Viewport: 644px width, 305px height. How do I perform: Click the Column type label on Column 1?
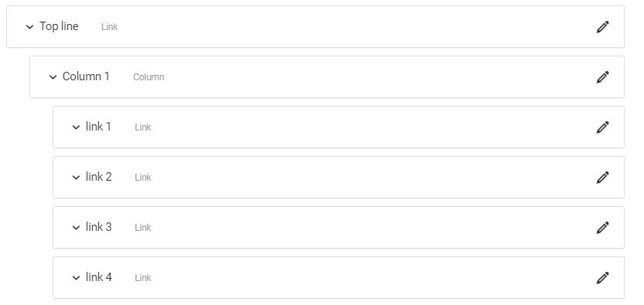tap(148, 77)
